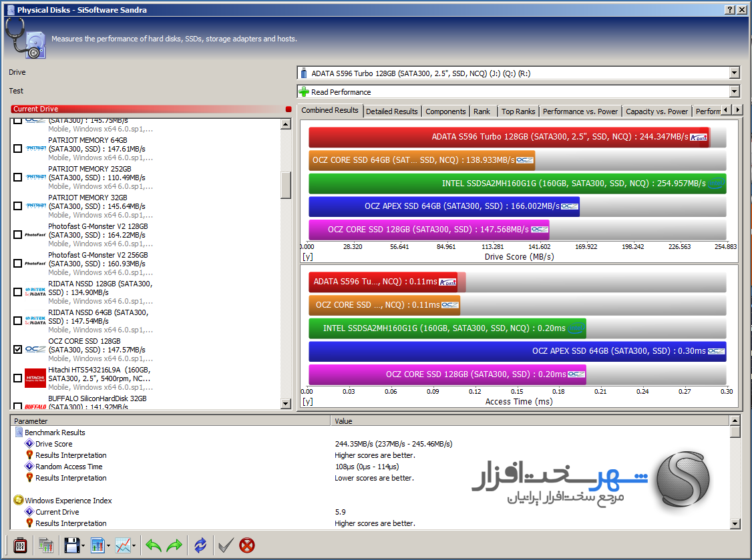Click the drive list scroll up arrow

tap(286, 124)
